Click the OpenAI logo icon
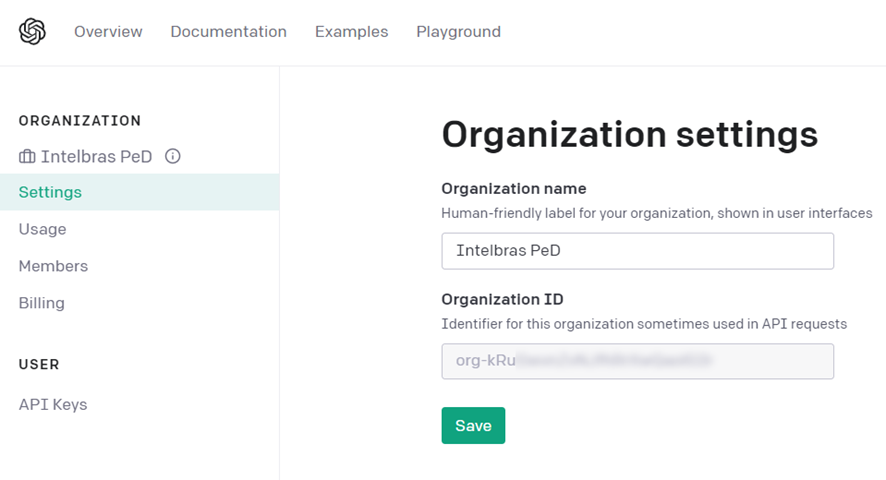 (32, 31)
